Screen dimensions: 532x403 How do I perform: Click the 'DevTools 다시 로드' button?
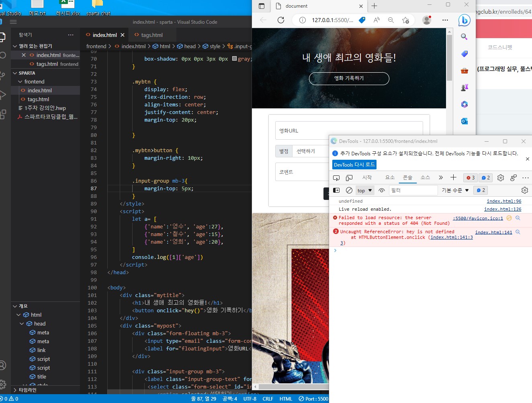coord(354,165)
